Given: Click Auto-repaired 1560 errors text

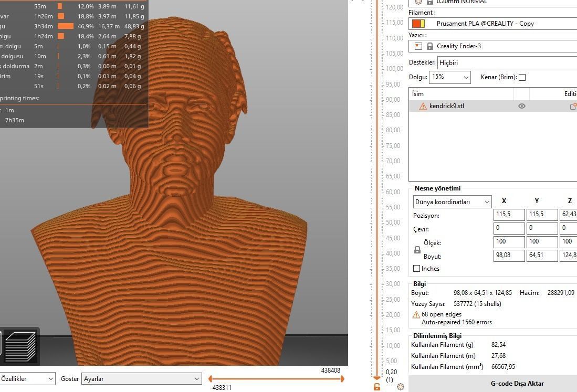Looking at the screenshot, I should 457,323.
